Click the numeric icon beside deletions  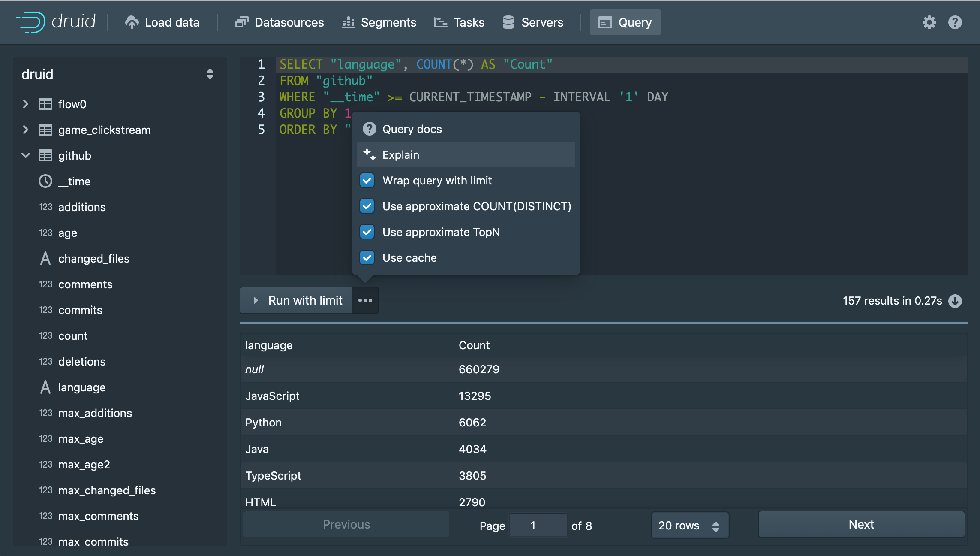[x=46, y=361]
